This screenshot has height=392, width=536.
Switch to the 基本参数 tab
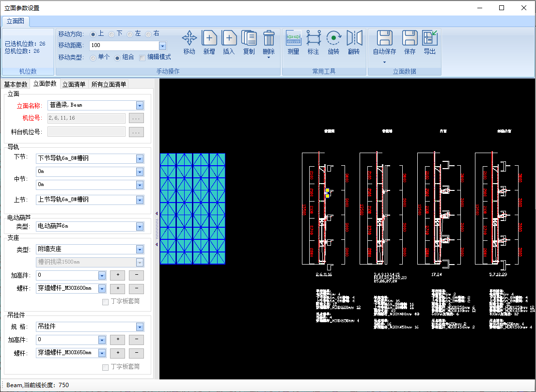point(16,84)
